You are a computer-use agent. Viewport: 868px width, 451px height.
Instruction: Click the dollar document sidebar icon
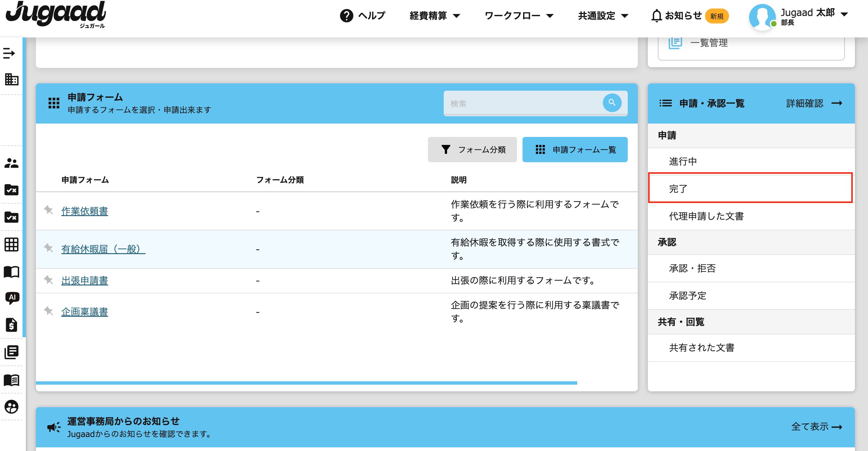point(12,325)
